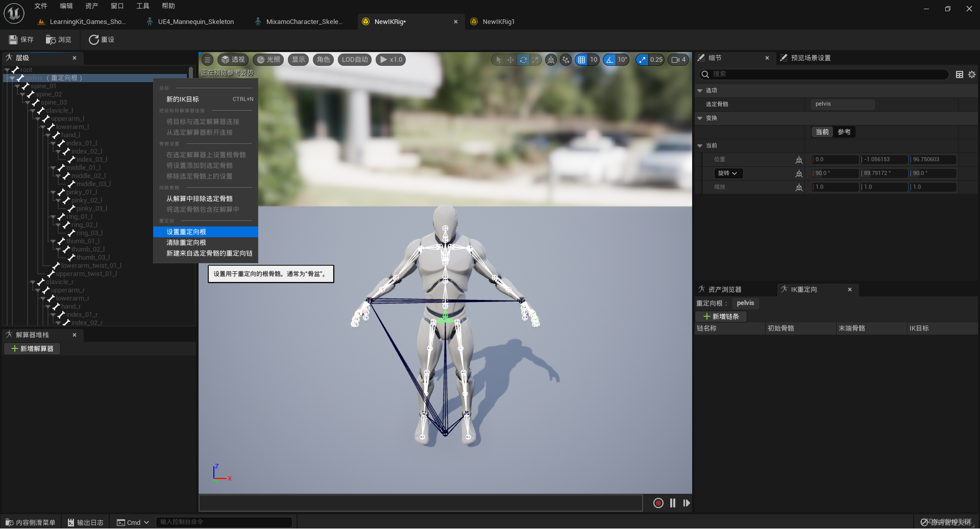Select the Current transform toggle
Screen dimensions: 980x529
(822, 132)
